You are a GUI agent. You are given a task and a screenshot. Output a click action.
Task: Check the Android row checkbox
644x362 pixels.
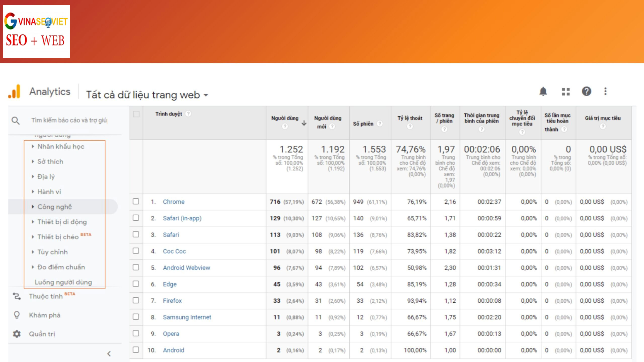136,349
